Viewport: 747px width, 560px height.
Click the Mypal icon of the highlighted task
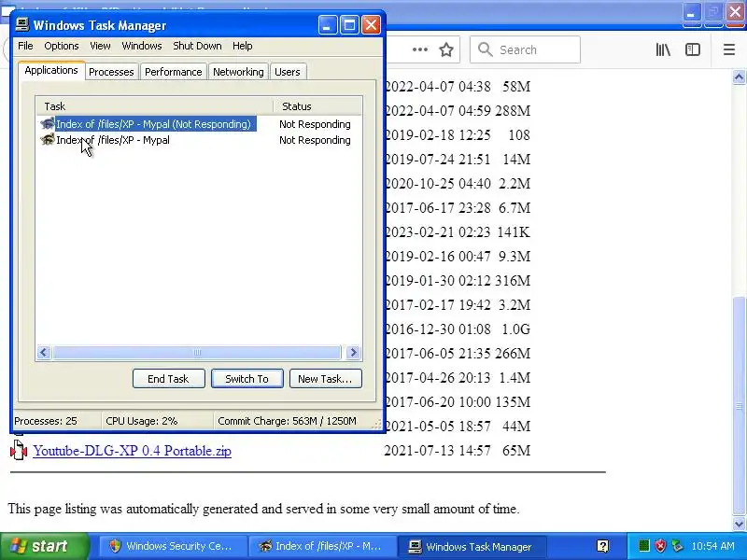pos(48,124)
